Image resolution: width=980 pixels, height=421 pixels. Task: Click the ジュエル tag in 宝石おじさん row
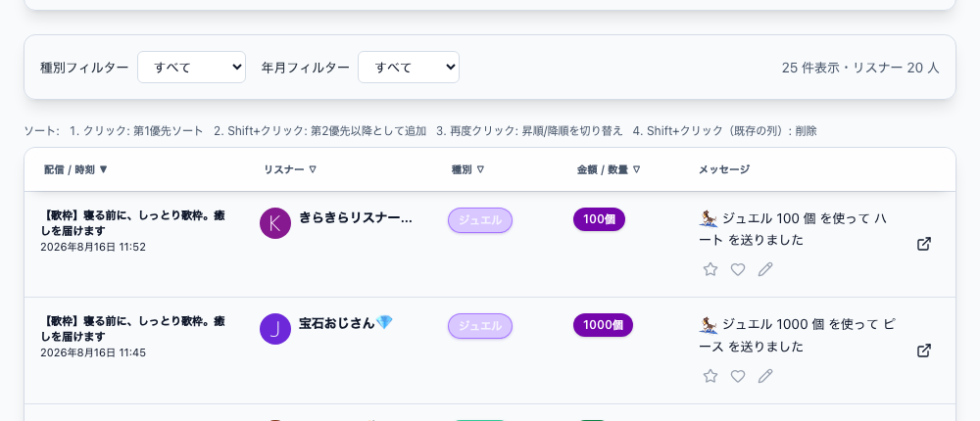coord(480,326)
